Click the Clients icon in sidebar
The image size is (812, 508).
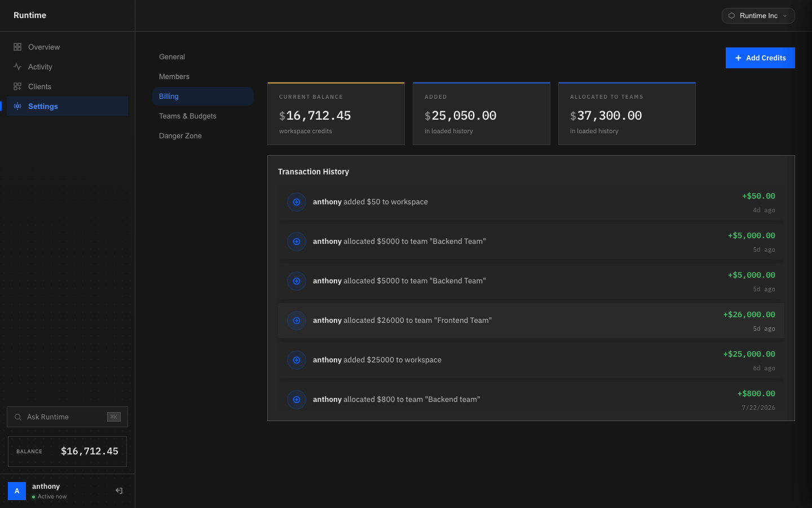[x=17, y=86]
